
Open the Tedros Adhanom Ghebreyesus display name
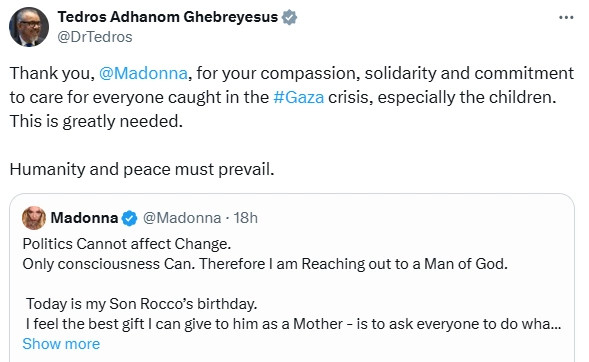tap(168, 17)
